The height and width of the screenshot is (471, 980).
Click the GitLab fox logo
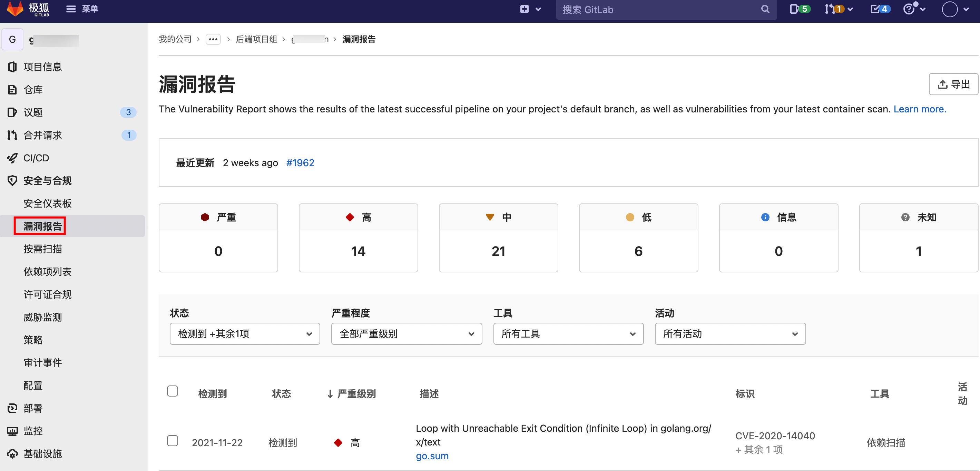tap(15, 9)
